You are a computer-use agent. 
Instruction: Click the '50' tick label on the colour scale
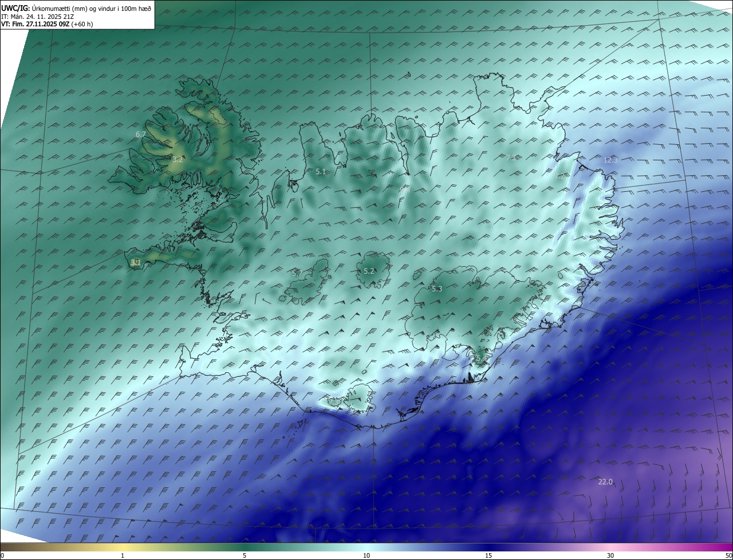728,555
